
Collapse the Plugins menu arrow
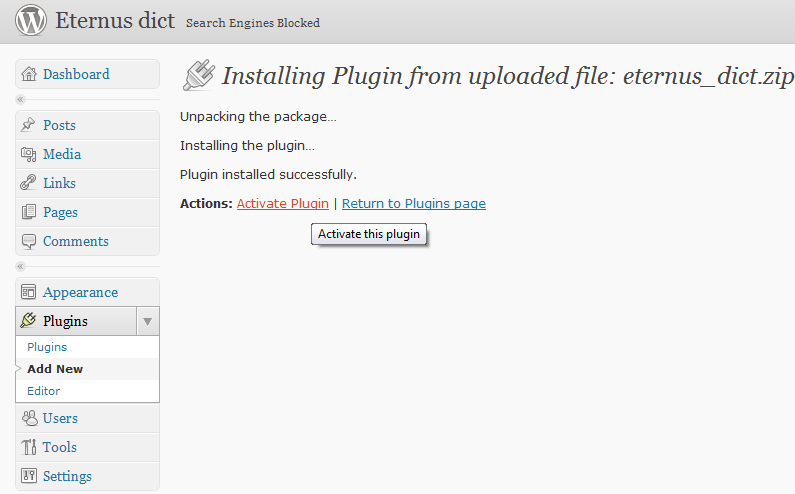pos(148,321)
